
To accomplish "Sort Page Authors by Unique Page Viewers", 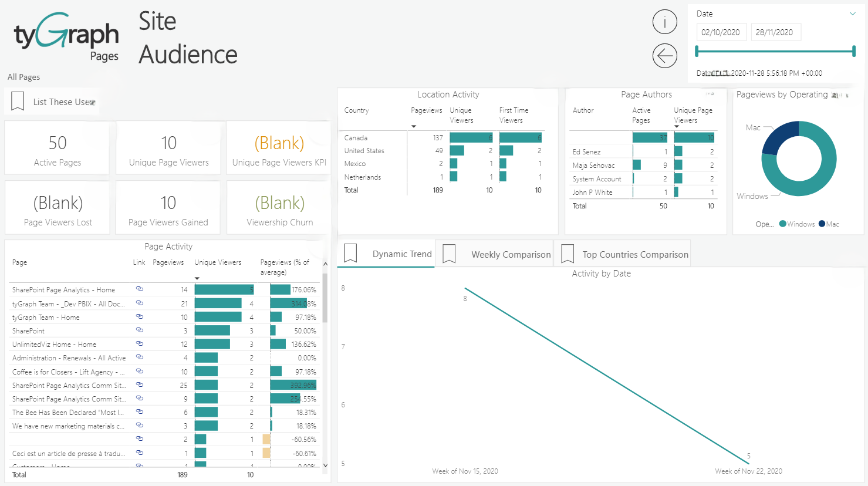I will [693, 114].
